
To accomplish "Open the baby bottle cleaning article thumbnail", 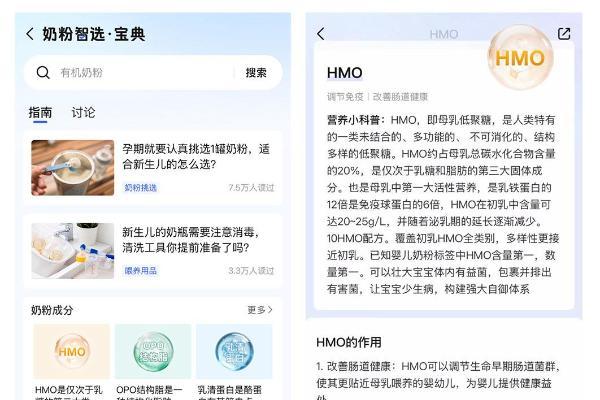I will (x=73, y=251).
